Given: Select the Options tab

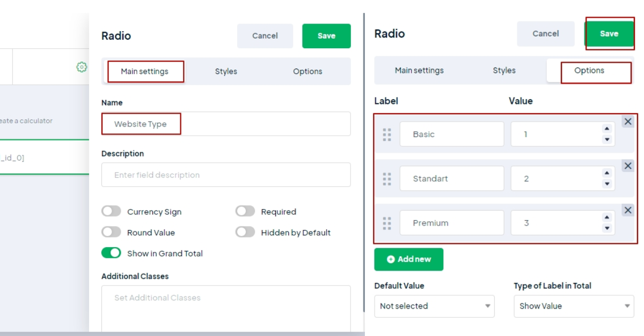Looking at the screenshot, I should click(x=590, y=70).
